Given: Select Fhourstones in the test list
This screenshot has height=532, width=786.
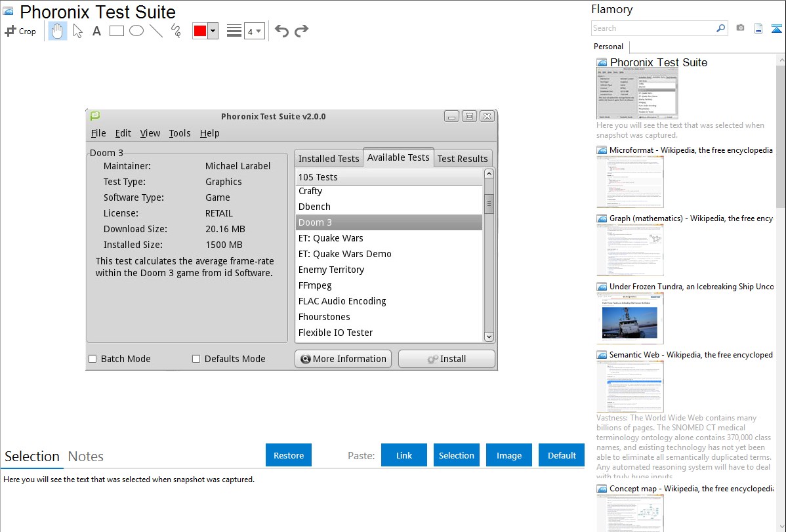Looking at the screenshot, I should point(389,317).
